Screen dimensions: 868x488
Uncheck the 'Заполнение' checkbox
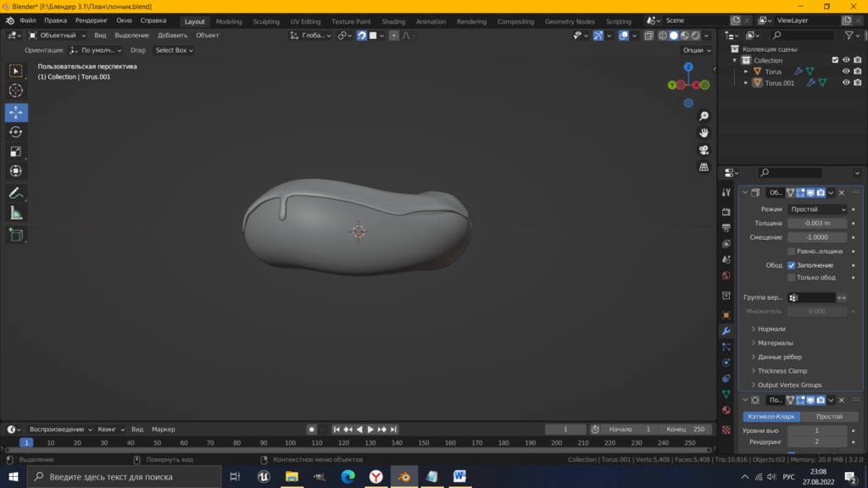792,265
